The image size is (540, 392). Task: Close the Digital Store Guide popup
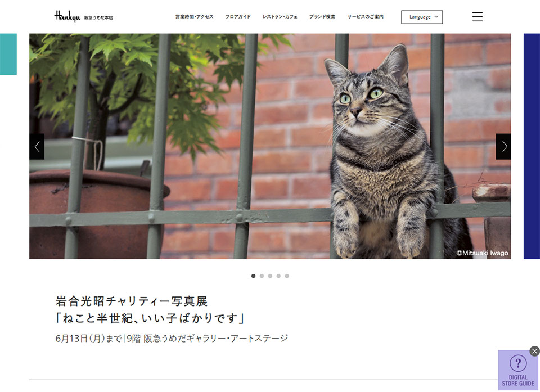point(534,351)
